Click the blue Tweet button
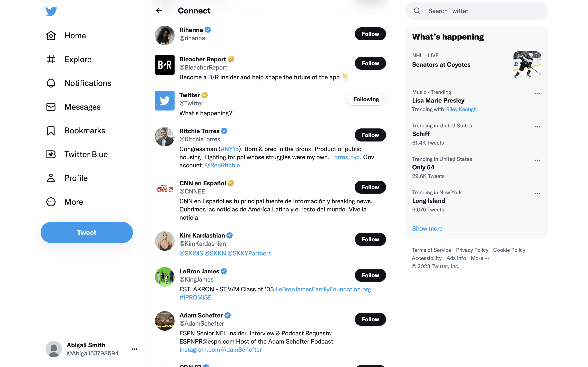588x367 pixels. (87, 232)
